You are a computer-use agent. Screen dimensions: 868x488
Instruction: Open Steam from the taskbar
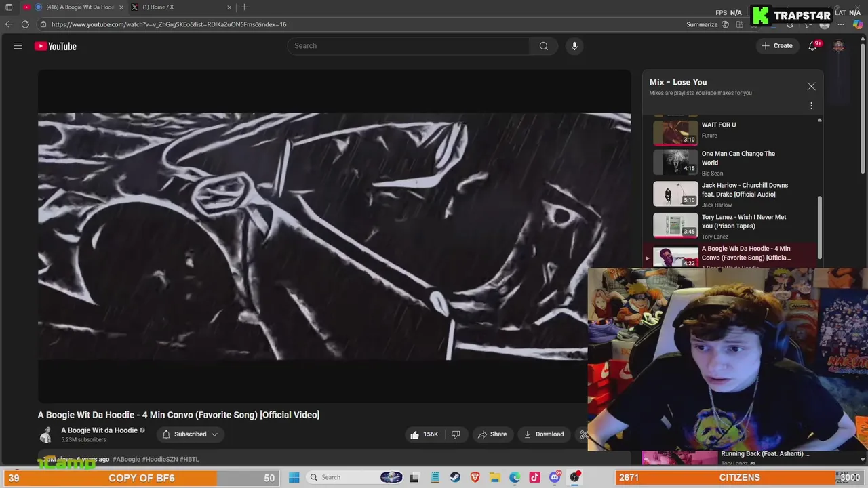pyautogui.click(x=455, y=477)
